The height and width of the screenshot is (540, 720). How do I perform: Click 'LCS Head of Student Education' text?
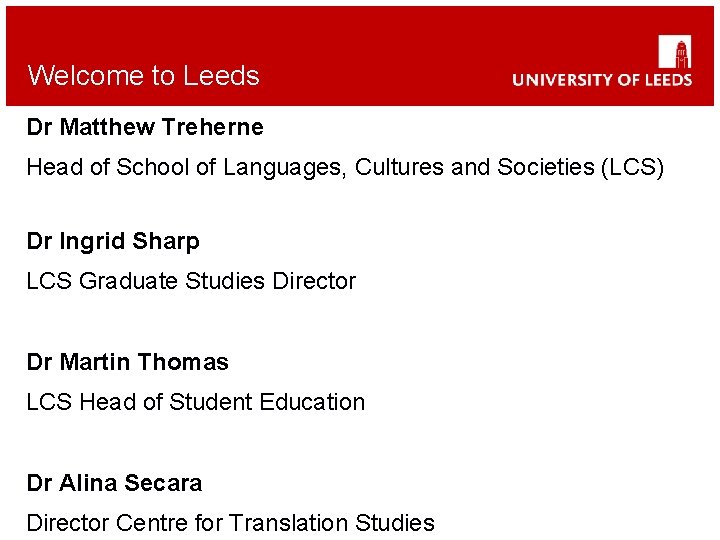tap(196, 402)
